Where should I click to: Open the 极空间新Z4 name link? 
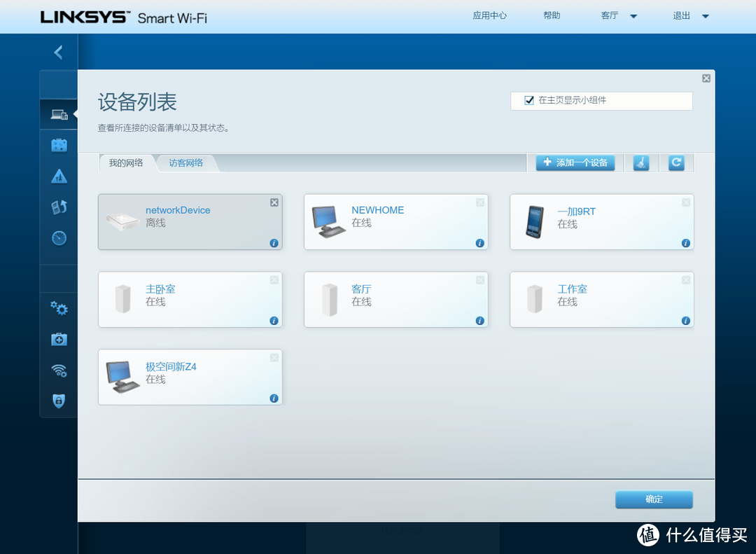(171, 367)
